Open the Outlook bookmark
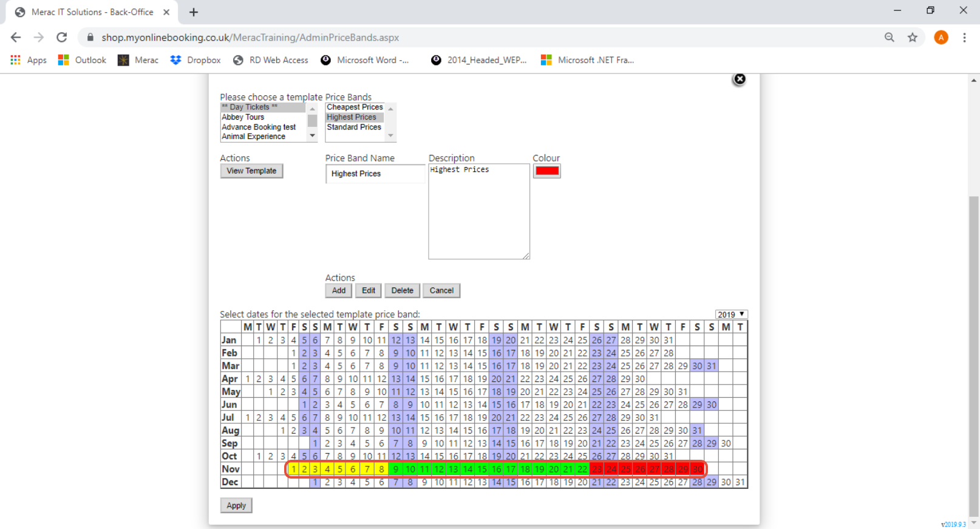This screenshot has width=980, height=529. pyautogui.click(x=82, y=60)
